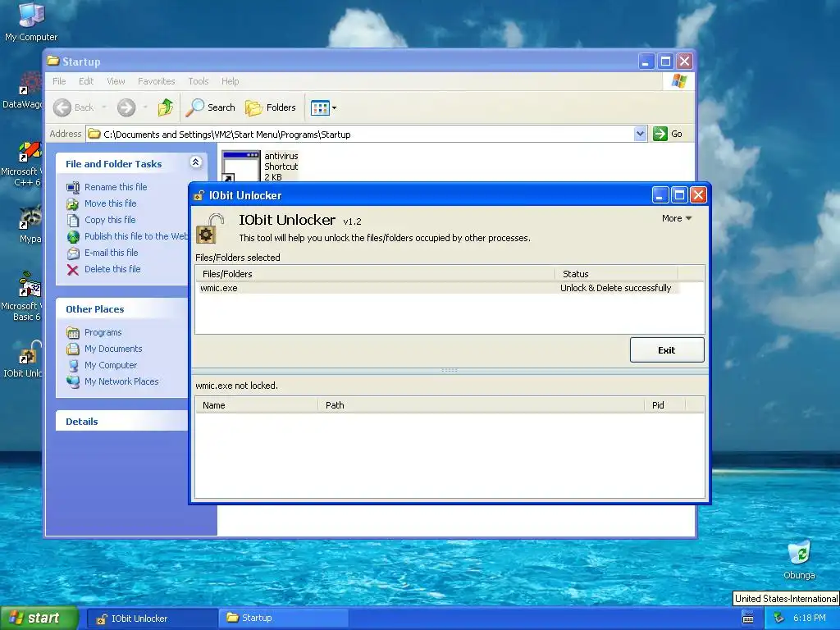This screenshot has height=630, width=840.
Task: Open My Computer desktop icon
Action: (x=31, y=21)
